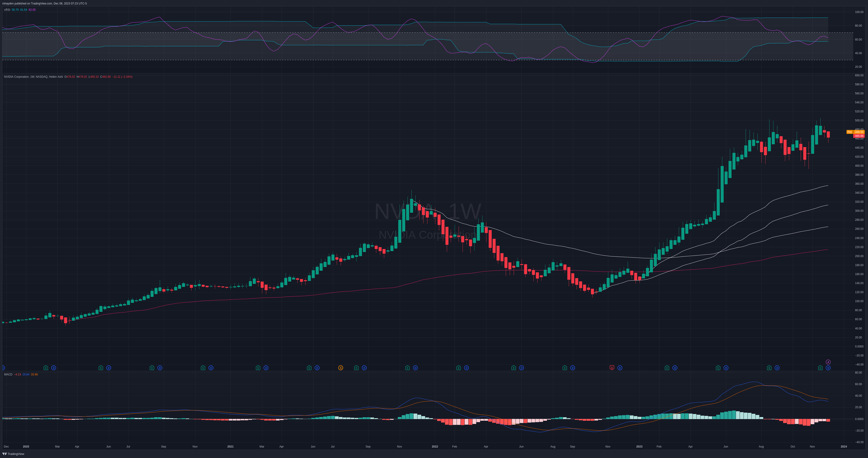The image size is (868, 458).
Task: Click the dividend marker from November 2021
Action: 415,368
